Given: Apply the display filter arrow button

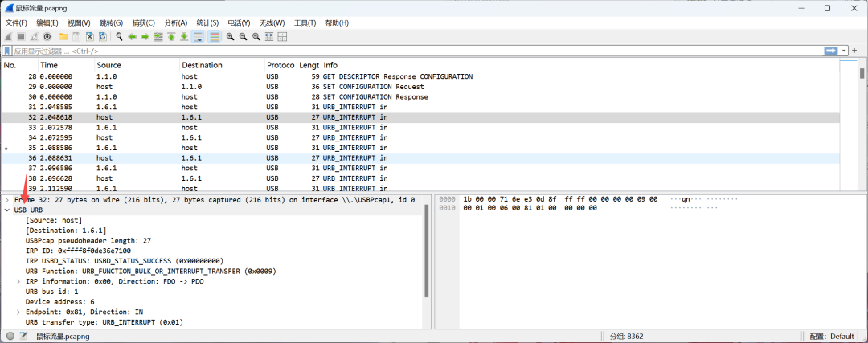Looking at the screenshot, I should point(831,51).
